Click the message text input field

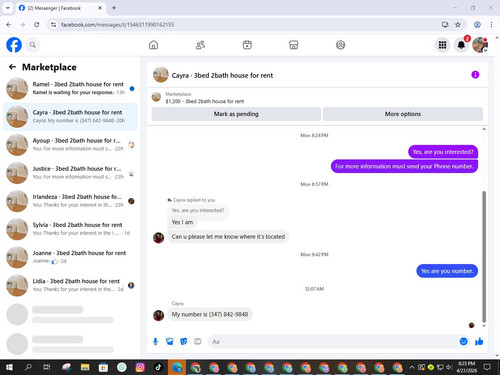tap(333, 341)
